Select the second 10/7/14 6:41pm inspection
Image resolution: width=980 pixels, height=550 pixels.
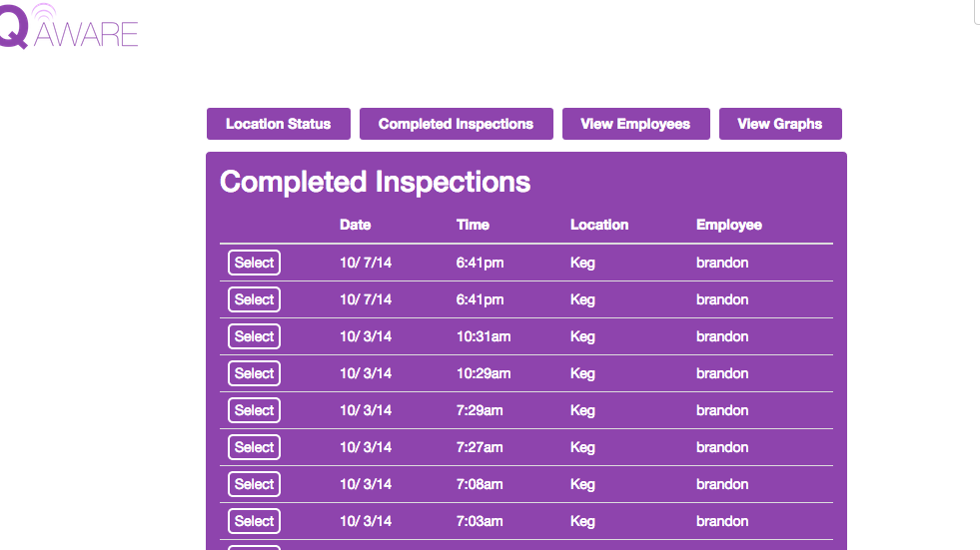click(254, 299)
